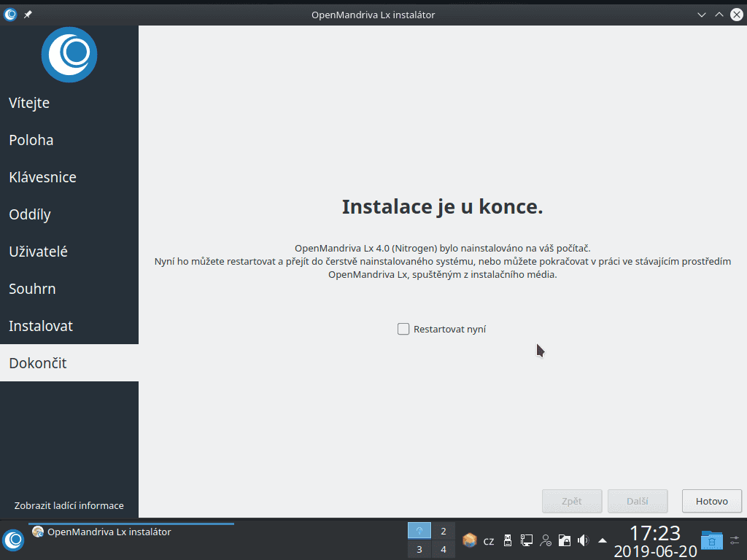Screen dimensions: 747x560
Task: Expand hidden system tray icons with arrow
Action: click(601, 540)
